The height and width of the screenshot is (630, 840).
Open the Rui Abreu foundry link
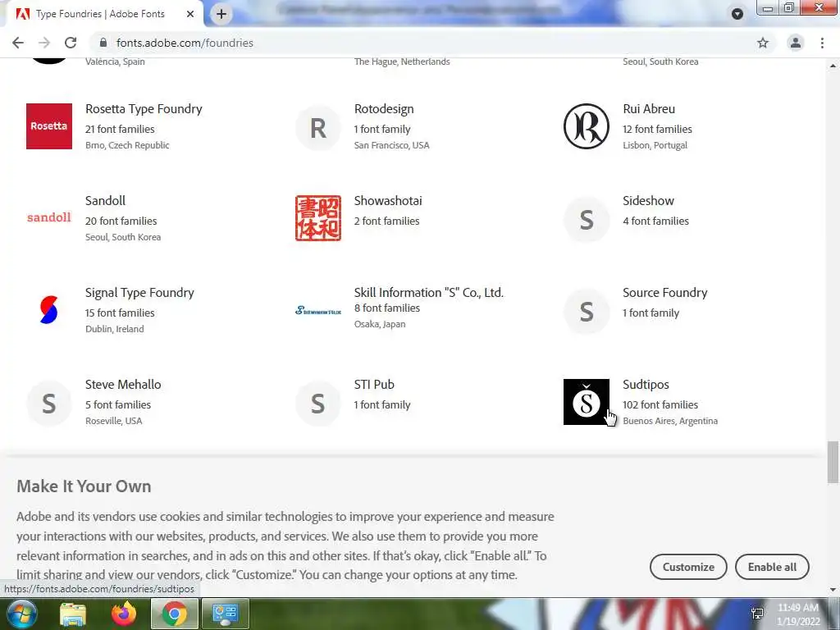pos(649,109)
